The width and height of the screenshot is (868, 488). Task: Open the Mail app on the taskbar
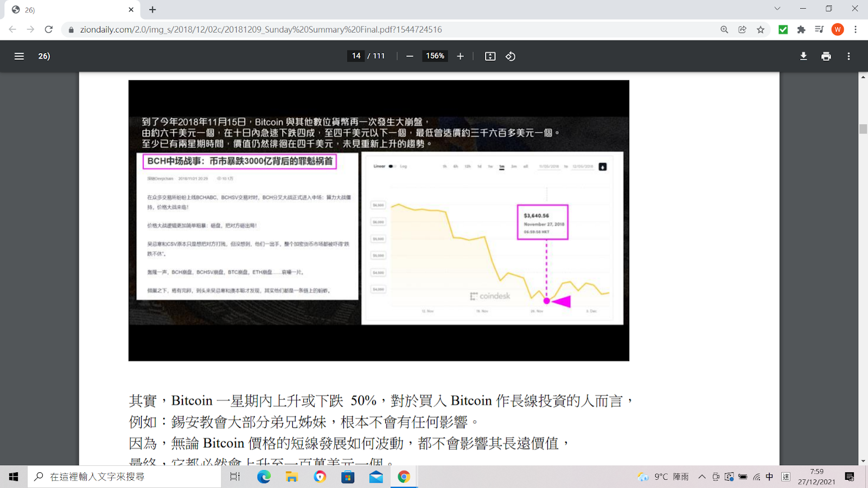pyautogui.click(x=376, y=477)
